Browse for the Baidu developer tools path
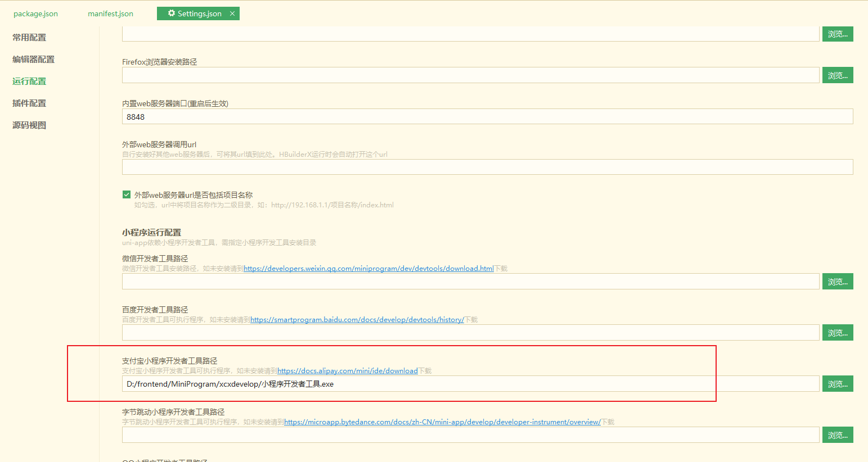Image resolution: width=868 pixels, height=462 pixels. (x=838, y=332)
